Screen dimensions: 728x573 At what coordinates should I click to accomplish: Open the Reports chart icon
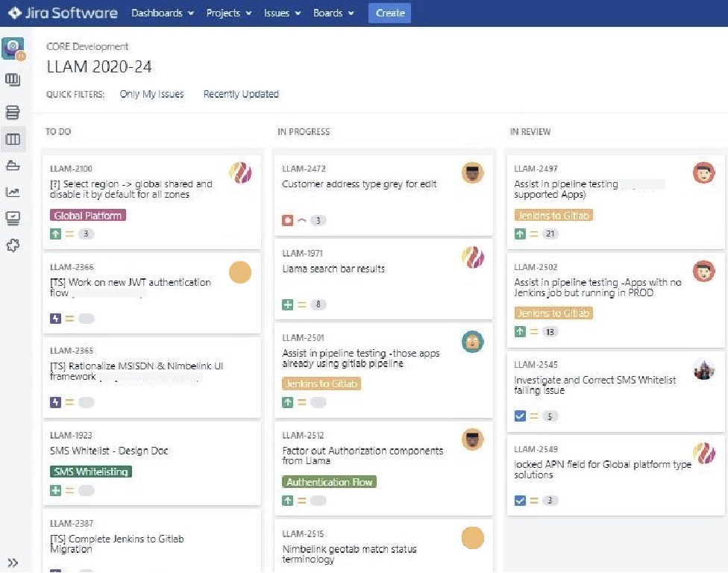[x=13, y=192]
